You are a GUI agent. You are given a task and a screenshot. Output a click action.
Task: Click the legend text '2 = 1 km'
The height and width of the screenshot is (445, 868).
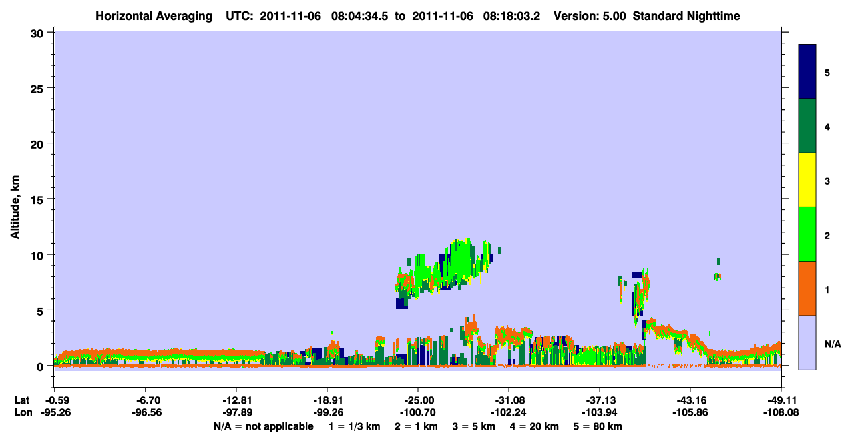pyautogui.click(x=415, y=426)
